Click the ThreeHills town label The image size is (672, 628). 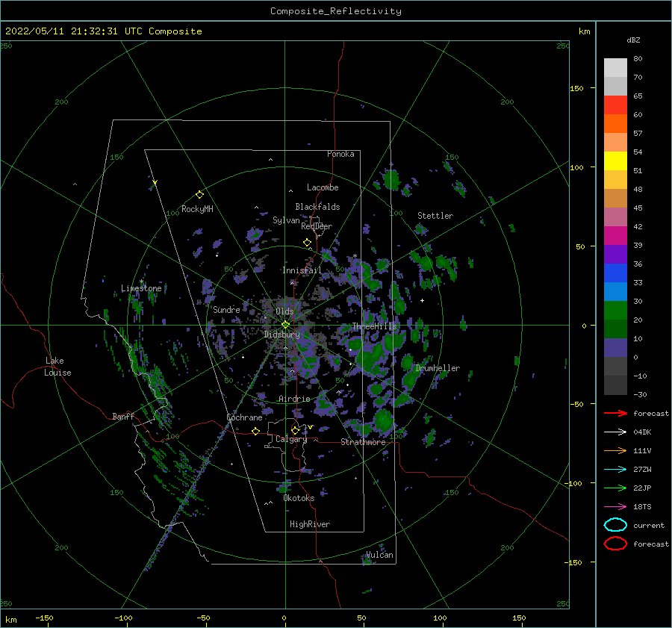pos(375,326)
